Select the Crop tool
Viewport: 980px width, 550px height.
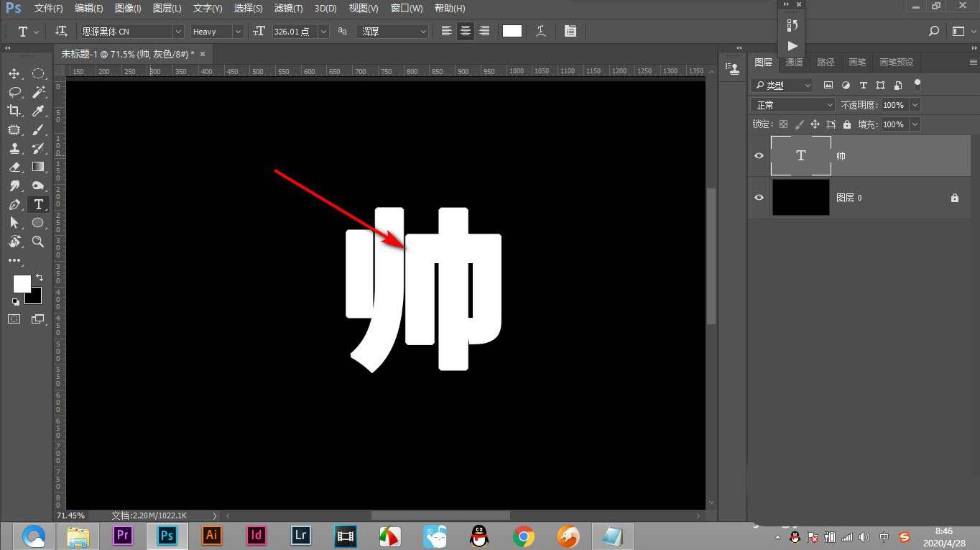tap(14, 111)
